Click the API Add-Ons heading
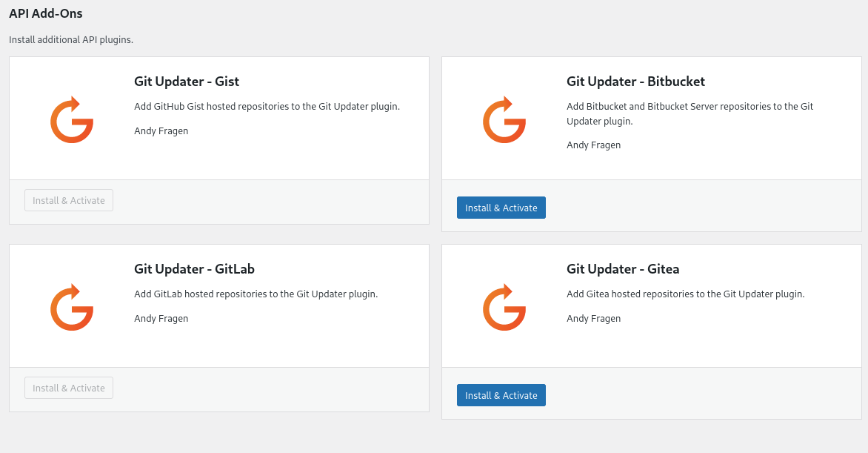Image resolution: width=868 pixels, height=453 pixels. point(45,13)
